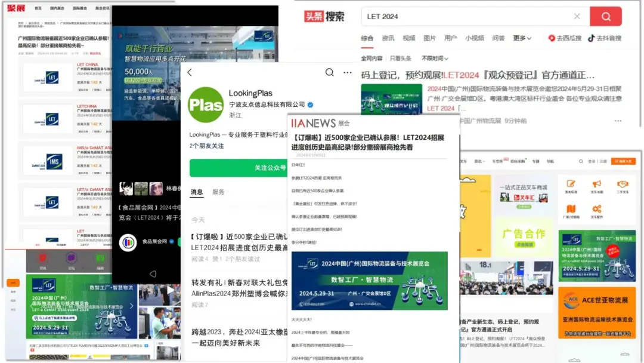The image size is (644, 363).
Task: Switch to the 综合 tab
Action: tap(367, 38)
